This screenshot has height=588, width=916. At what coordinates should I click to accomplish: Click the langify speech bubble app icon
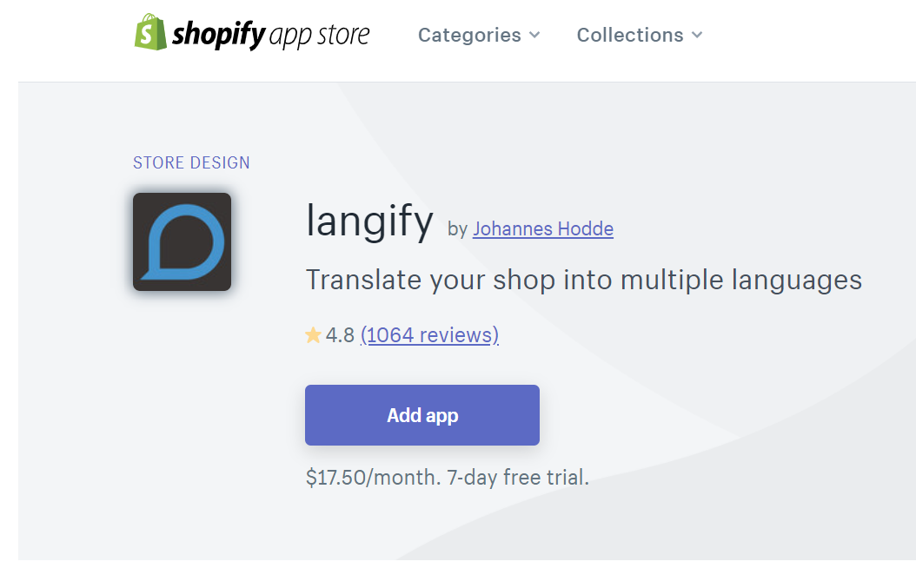(183, 241)
